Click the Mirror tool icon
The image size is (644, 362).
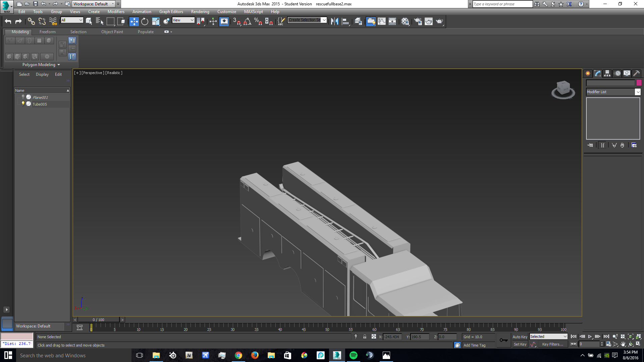(x=334, y=21)
